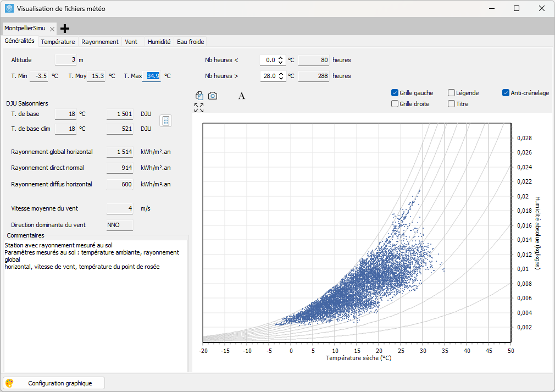Increase the 'Nb heures <' temperature threshold
555x392 pixels.
coord(281,58)
